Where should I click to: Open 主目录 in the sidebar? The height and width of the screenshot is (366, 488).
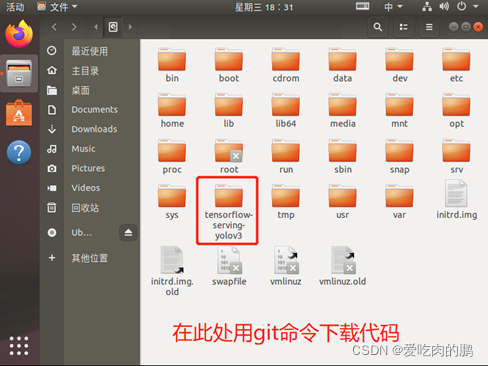click(x=90, y=71)
